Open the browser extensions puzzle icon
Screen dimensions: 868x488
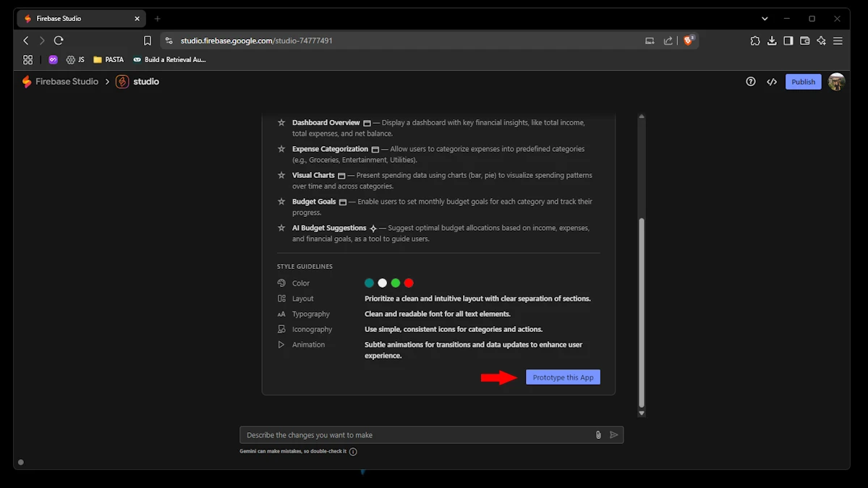pos(755,40)
